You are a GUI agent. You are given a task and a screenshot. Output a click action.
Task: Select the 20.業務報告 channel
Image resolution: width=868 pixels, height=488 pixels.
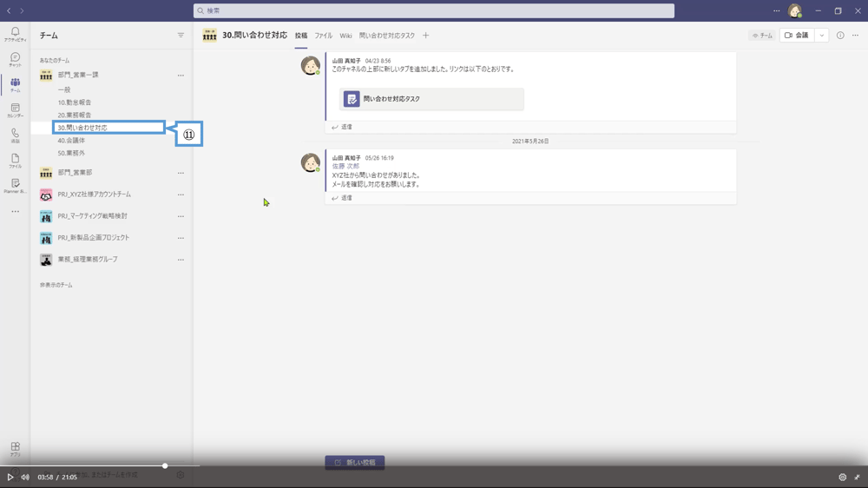[x=74, y=115]
